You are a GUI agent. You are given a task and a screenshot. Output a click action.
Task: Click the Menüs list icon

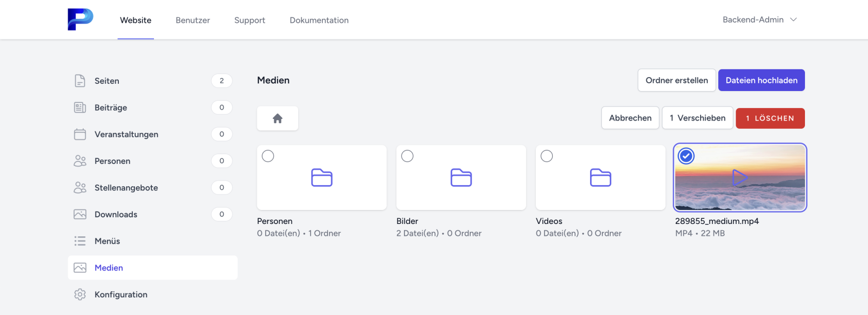tap(80, 241)
